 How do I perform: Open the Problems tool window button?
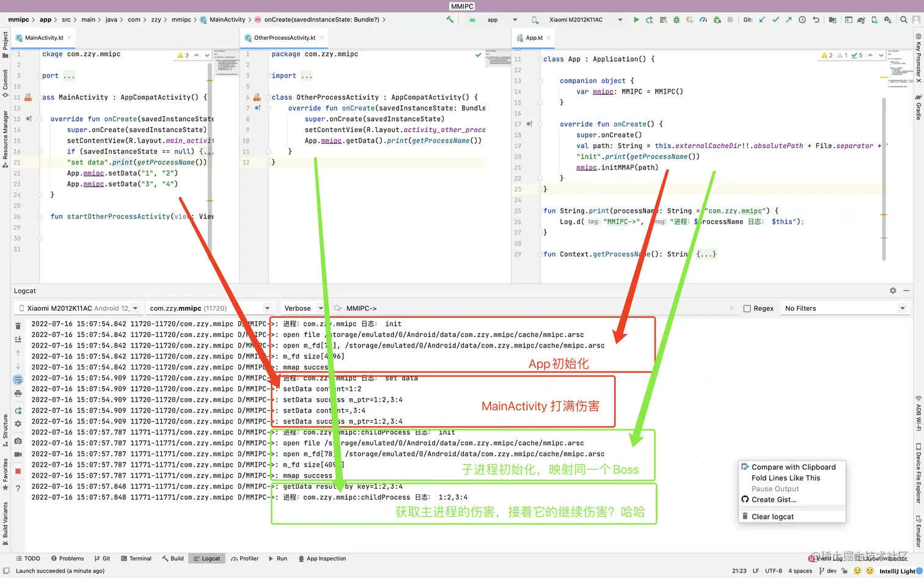67,558
